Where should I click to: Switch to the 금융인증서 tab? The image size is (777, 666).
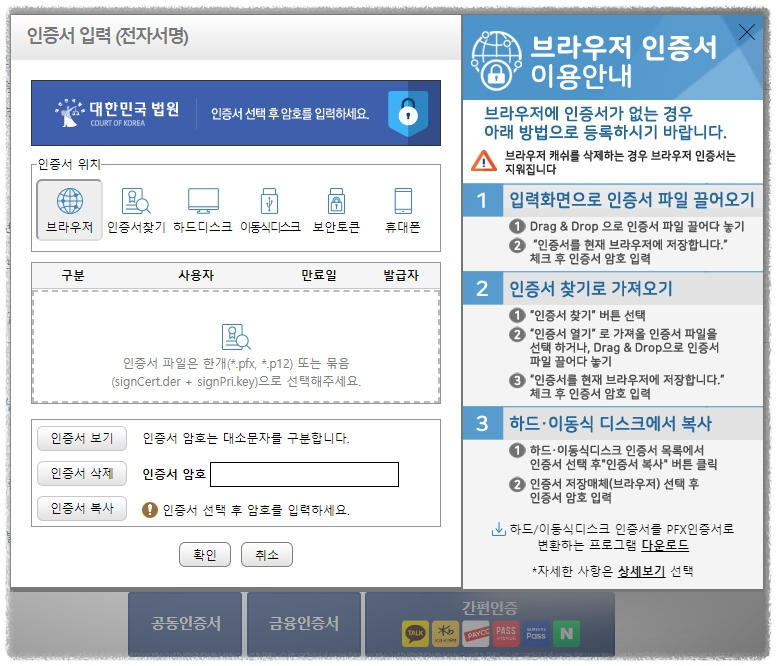click(304, 624)
